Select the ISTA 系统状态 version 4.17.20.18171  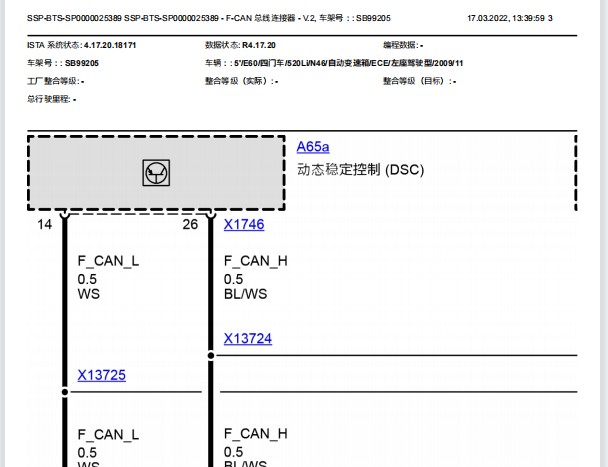coord(81,45)
